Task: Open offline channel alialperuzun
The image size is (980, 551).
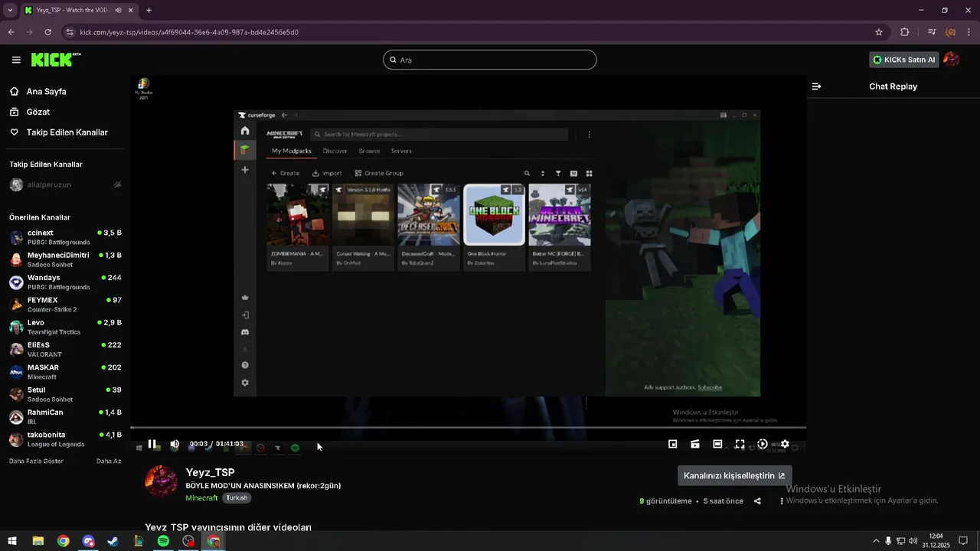Action: 65,184
